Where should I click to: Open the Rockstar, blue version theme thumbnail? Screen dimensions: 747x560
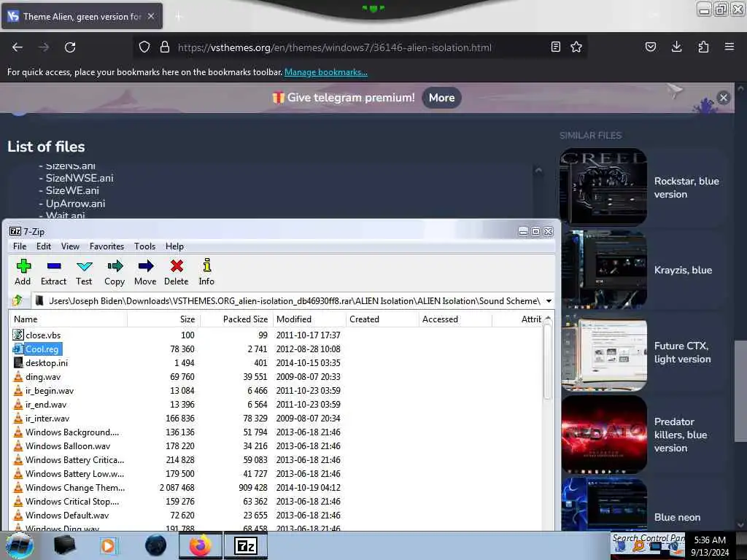(603, 186)
